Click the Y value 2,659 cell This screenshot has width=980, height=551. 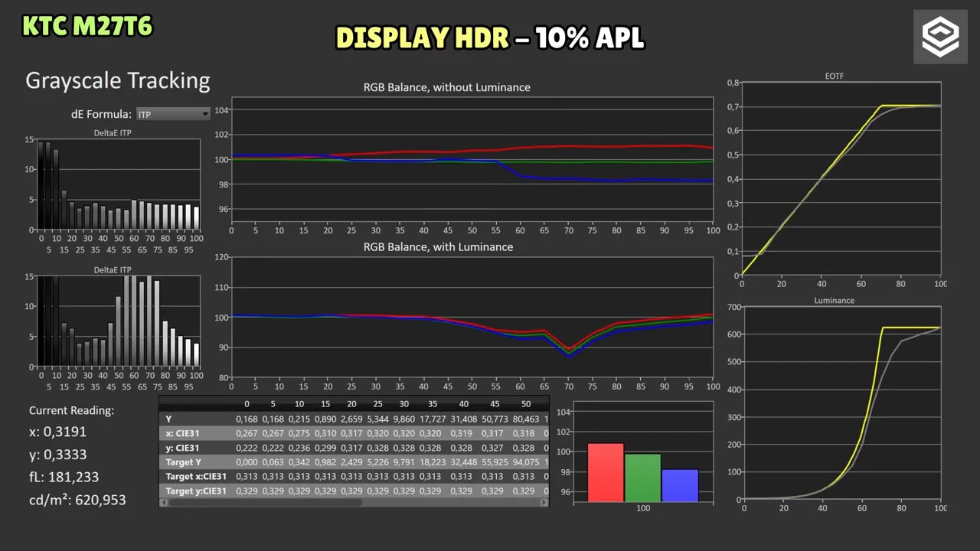click(351, 419)
